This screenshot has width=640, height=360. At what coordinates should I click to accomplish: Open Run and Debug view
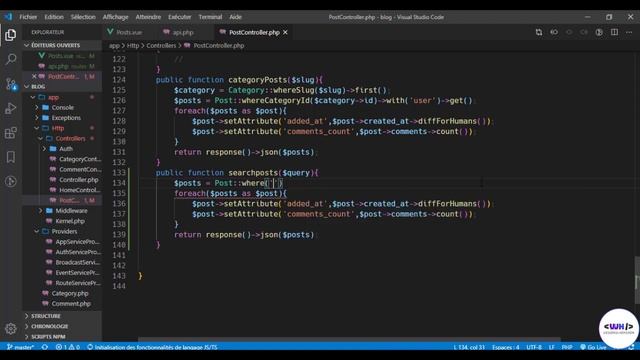click(x=11, y=108)
